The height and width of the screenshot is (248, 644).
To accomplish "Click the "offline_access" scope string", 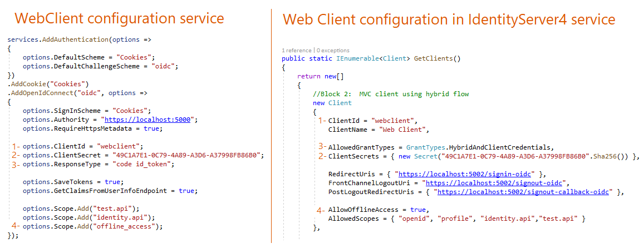I will coord(129,226).
